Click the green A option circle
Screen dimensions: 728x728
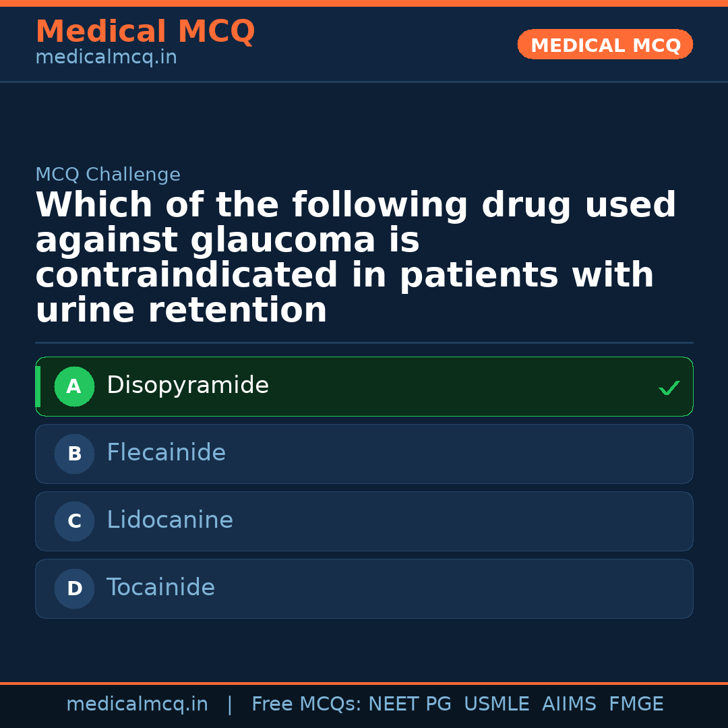coord(74,387)
